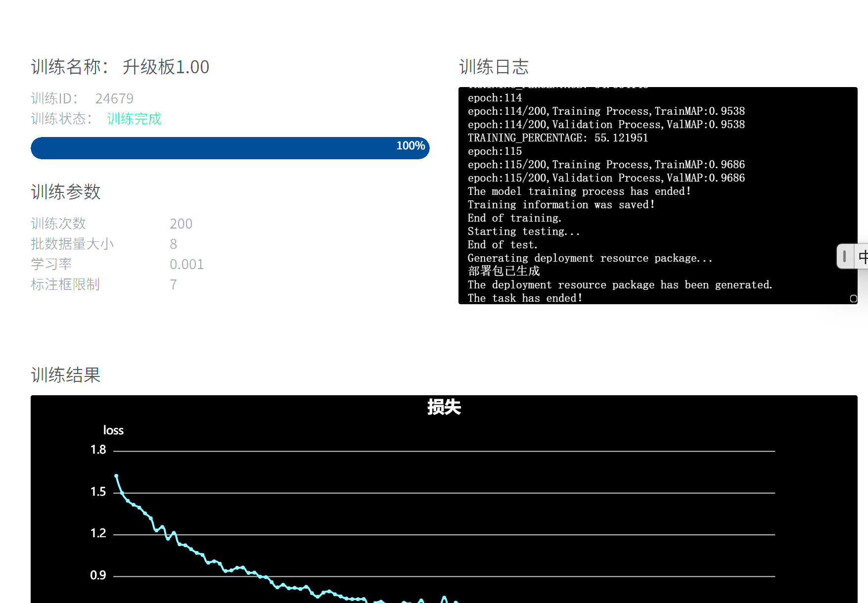The image size is (868, 603).
Task: Click log line 'epoch:114'
Action: [495, 98]
